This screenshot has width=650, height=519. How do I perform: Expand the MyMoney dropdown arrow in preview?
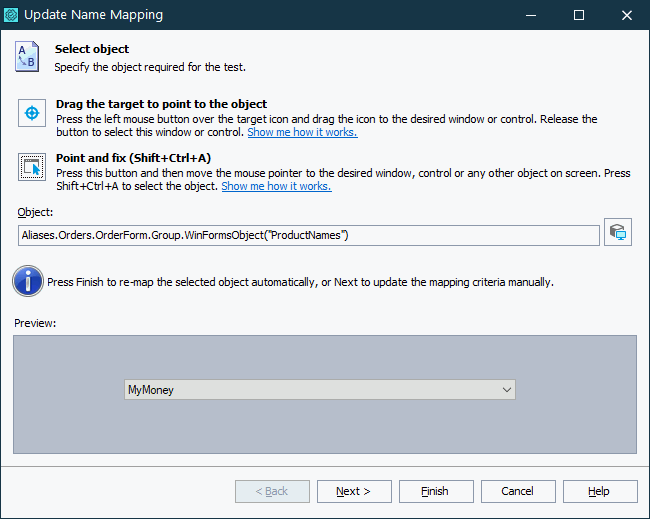(505, 390)
